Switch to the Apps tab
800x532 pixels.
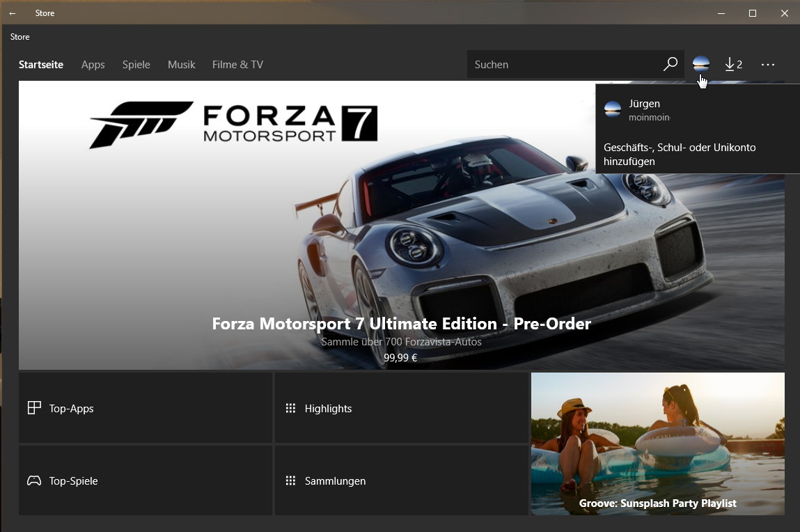pos(93,65)
